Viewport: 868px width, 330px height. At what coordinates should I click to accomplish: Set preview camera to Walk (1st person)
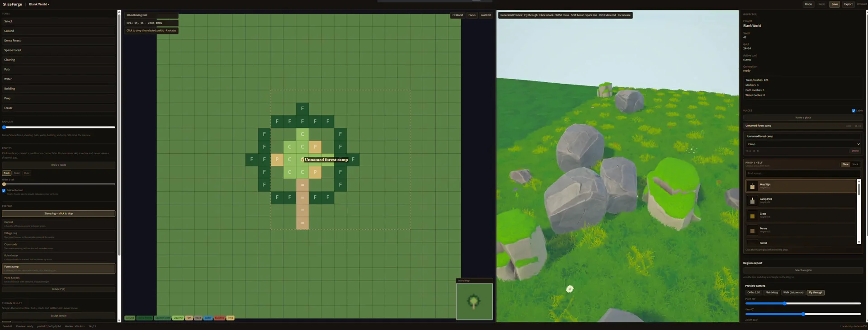coord(793,292)
